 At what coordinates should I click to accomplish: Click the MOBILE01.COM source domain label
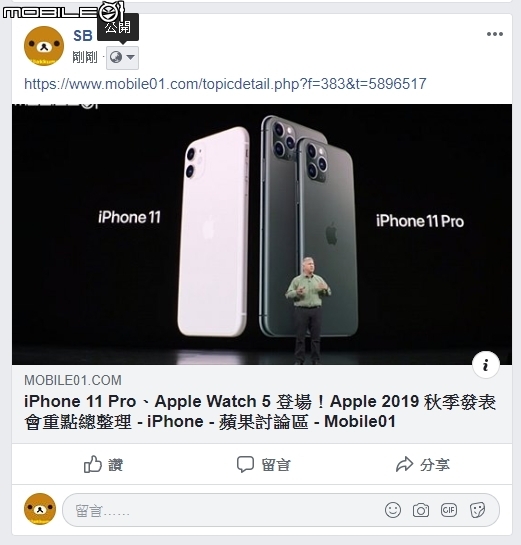[x=73, y=380]
